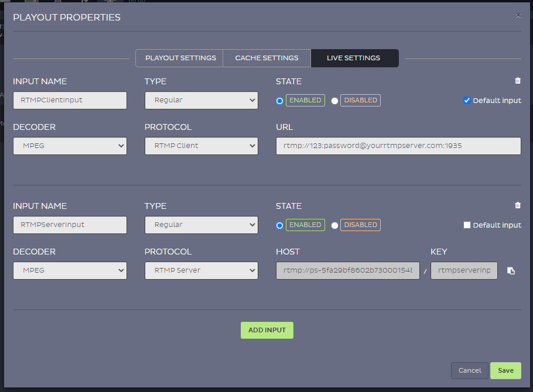Uncheck Default input for RTMPClientInput

tap(467, 101)
